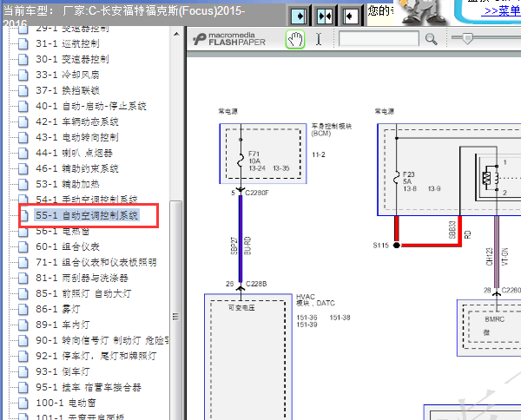The width and height of the screenshot is (521, 420).
Task: Select 55-1 自动空调控制系统 entry
Action: pos(87,215)
